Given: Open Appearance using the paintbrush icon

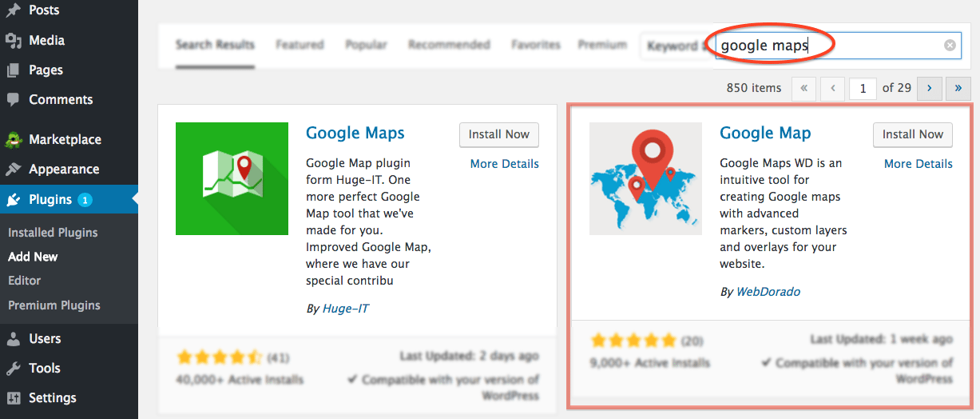Looking at the screenshot, I should (13, 170).
